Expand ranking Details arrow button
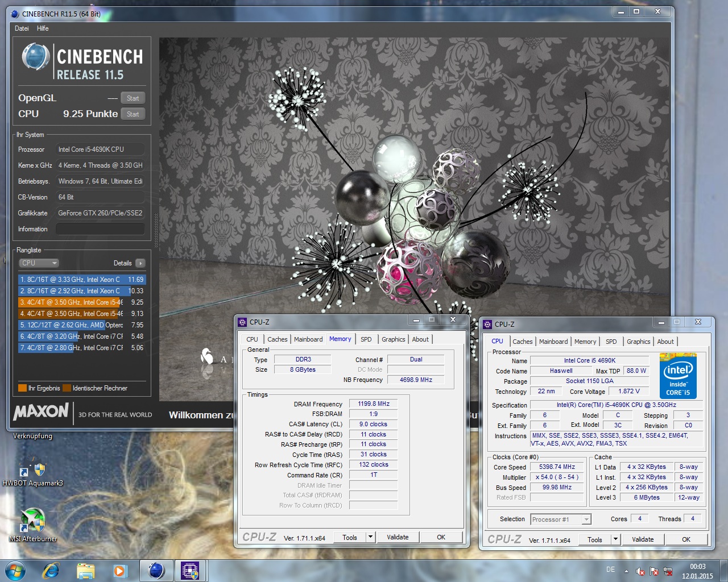This screenshot has width=728, height=582. (140, 263)
